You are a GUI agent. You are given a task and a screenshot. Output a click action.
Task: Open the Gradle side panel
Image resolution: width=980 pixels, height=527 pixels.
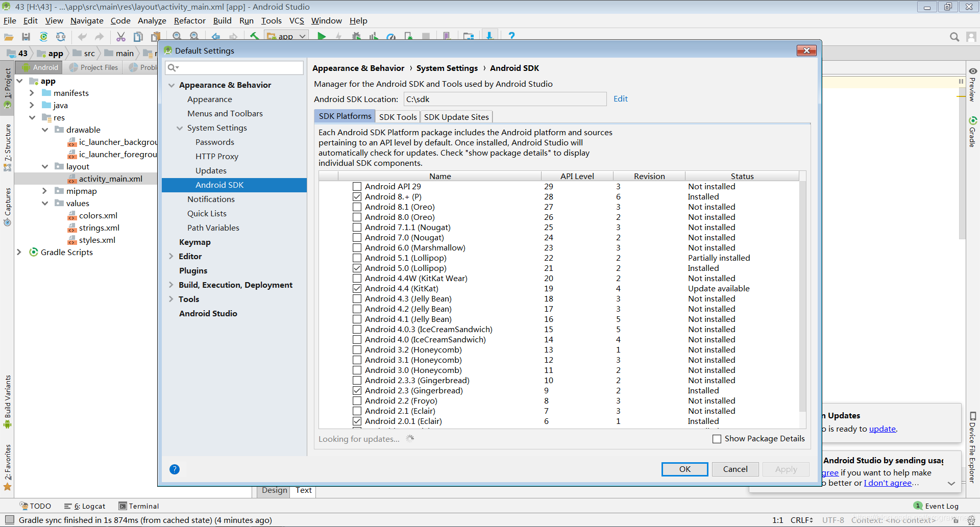[x=973, y=132]
